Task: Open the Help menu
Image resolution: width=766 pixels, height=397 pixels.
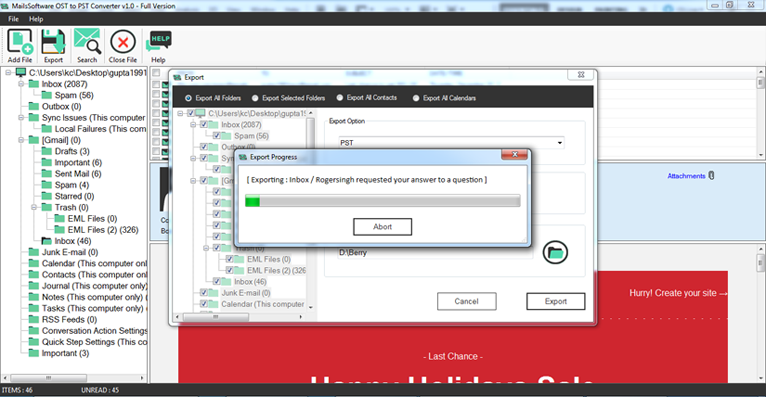Action: pyautogui.click(x=36, y=19)
